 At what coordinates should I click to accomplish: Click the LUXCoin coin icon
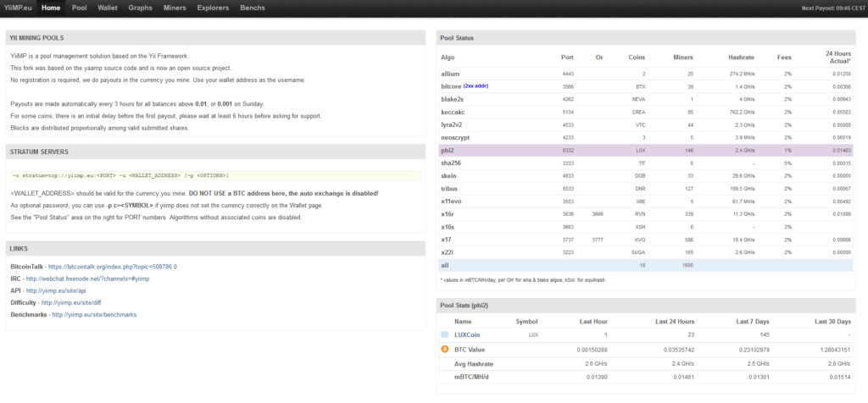coord(445,335)
